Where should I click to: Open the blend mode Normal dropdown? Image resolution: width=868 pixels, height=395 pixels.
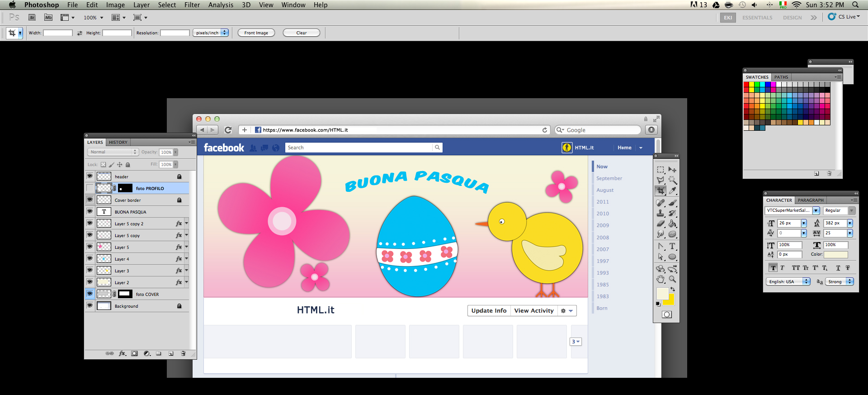[x=113, y=152]
